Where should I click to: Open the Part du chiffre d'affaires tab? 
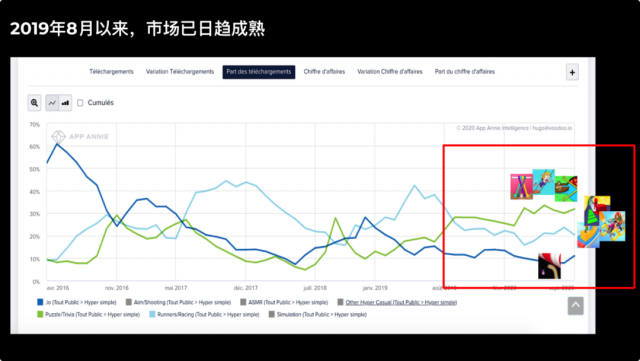(464, 72)
